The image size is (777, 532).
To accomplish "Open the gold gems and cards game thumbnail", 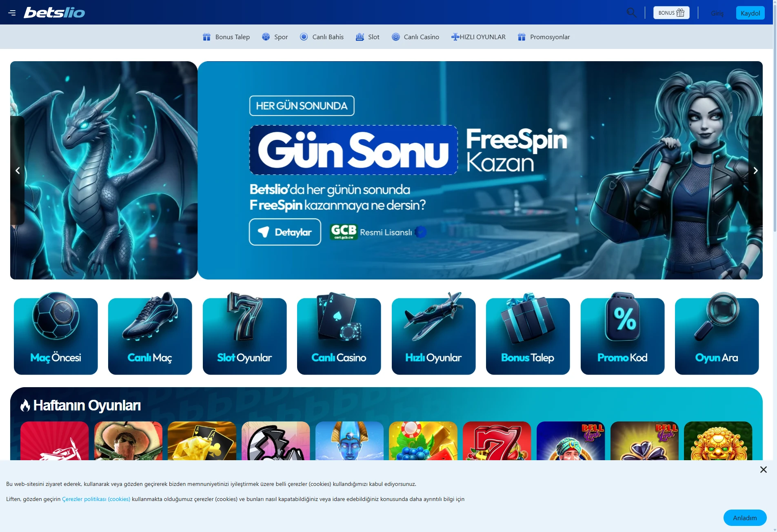I will pyautogui.click(x=202, y=441).
